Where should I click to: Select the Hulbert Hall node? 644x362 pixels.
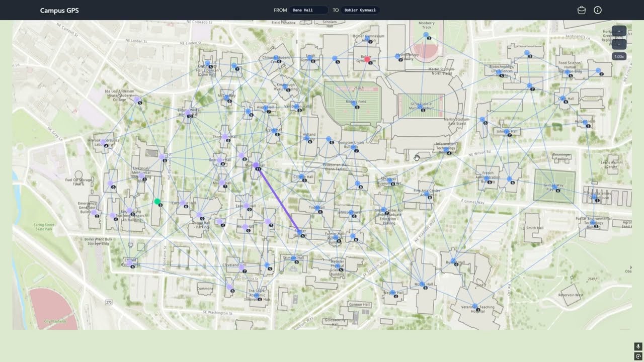click(x=586, y=122)
